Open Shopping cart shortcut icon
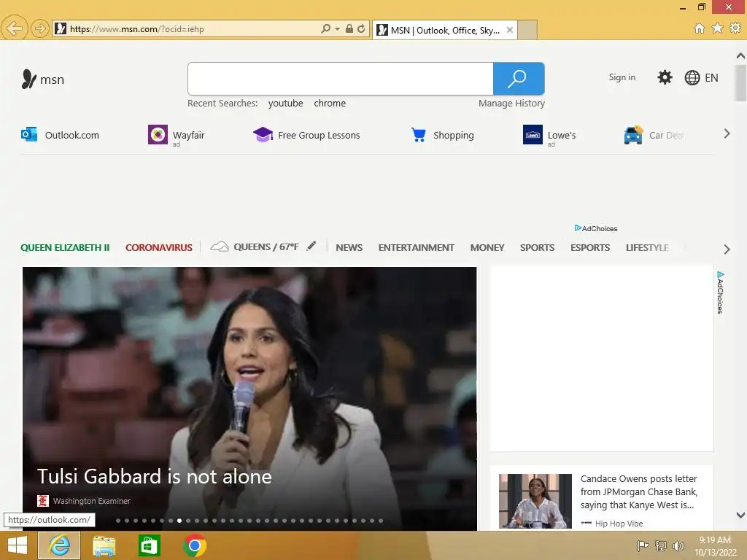The width and height of the screenshot is (747, 560). 418,135
